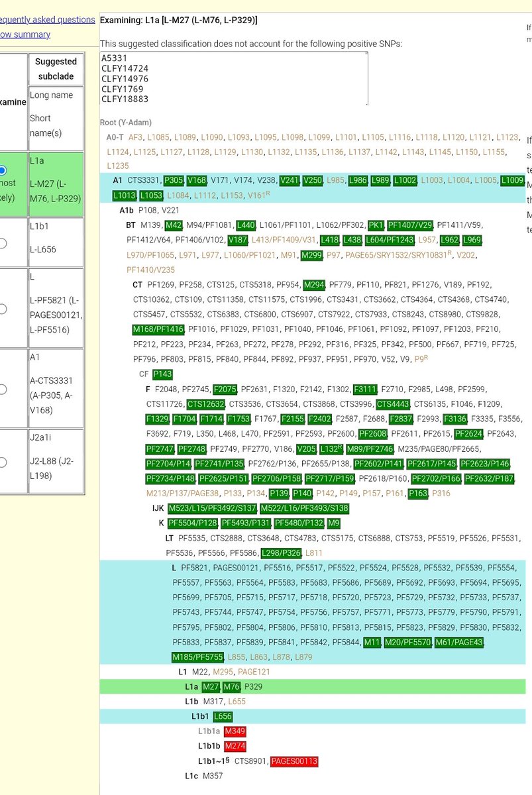Click inside the unaccounted positive SNPs text box
The image size is (532, 795).
tap(234, 79)
